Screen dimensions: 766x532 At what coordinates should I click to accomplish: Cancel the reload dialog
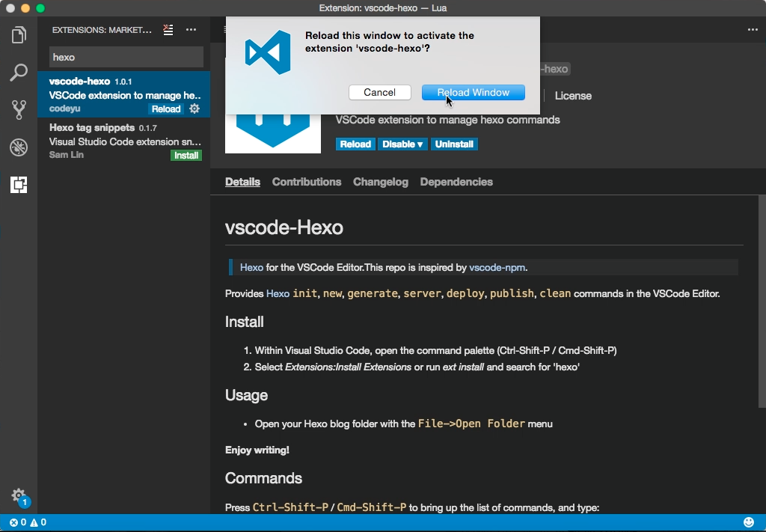tap(379, 92)
